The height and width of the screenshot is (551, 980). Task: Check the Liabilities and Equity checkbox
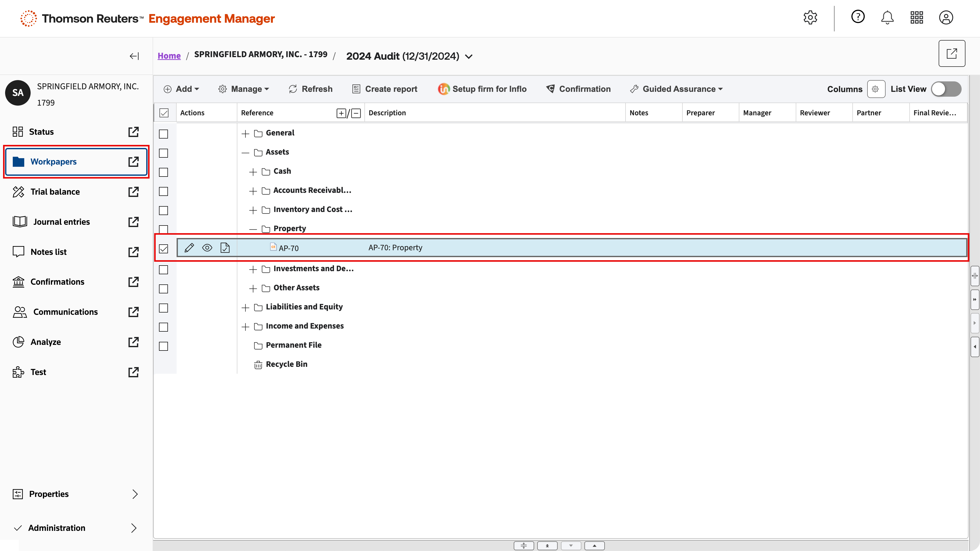point(164,308)
